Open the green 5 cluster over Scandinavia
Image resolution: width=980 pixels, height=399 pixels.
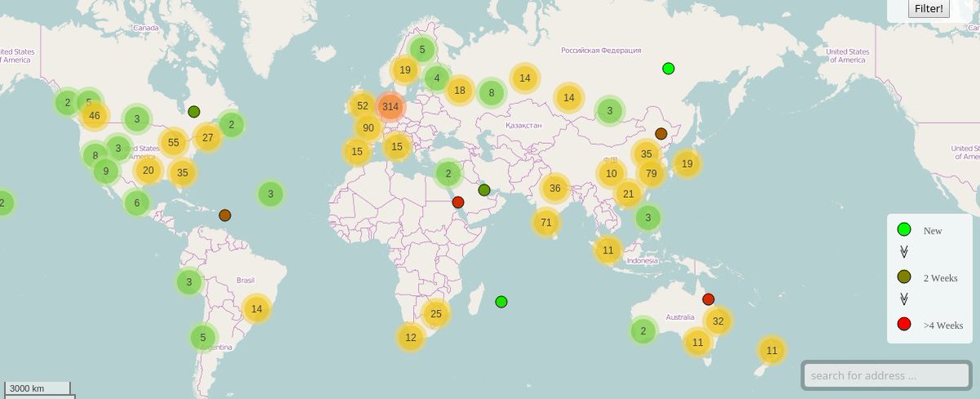[422, 50]
